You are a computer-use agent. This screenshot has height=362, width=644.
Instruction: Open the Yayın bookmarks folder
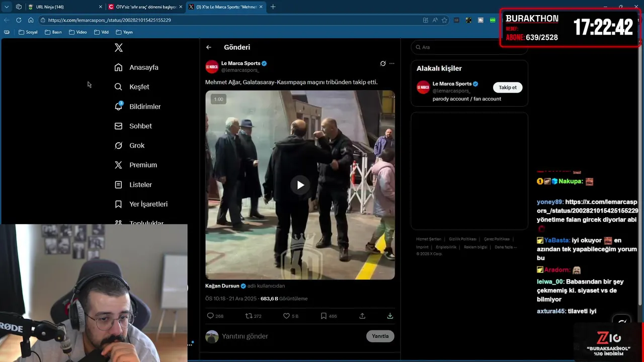tap(124, 32)
